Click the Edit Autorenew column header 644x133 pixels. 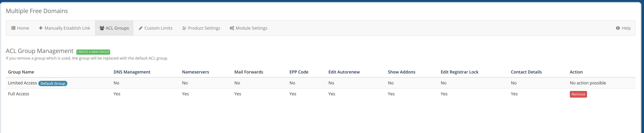coord(344,72)
